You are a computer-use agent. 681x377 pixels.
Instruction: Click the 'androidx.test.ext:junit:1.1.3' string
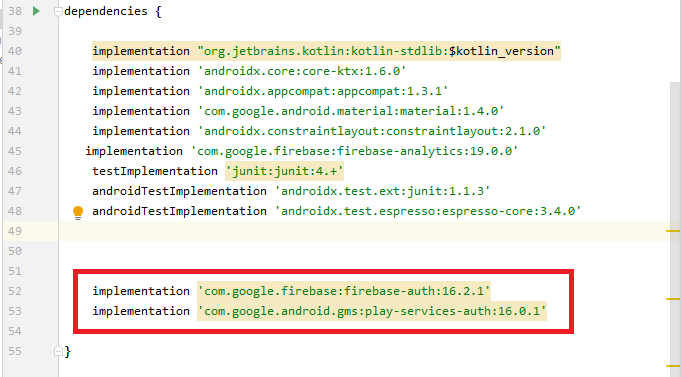point(383,191)
